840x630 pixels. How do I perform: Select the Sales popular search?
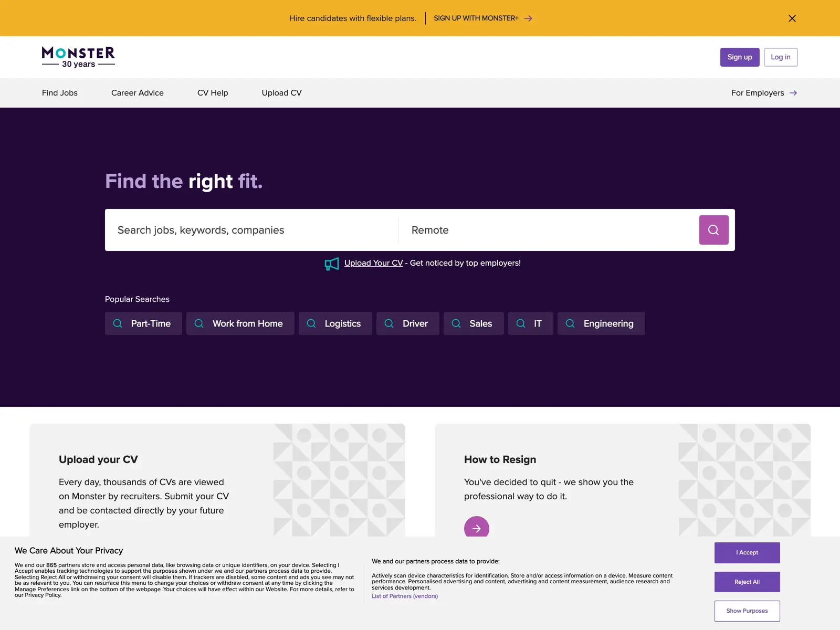point(474,323)
